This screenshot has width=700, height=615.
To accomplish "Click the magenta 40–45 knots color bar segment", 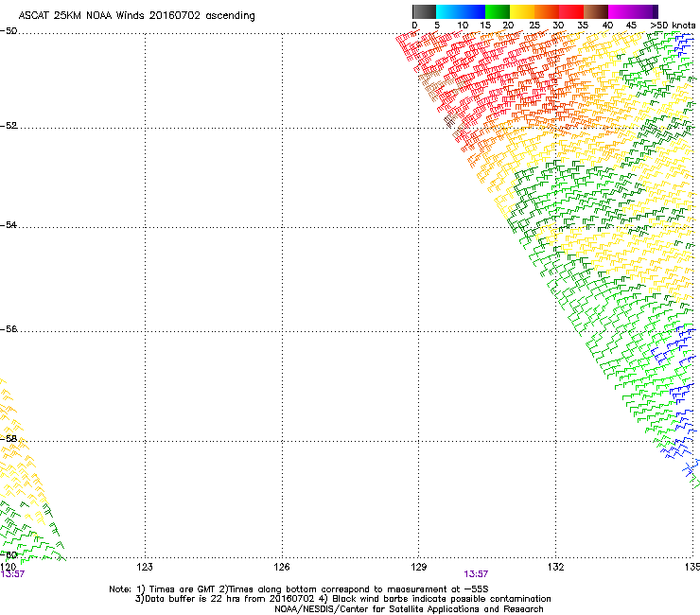I will [621, 11].
